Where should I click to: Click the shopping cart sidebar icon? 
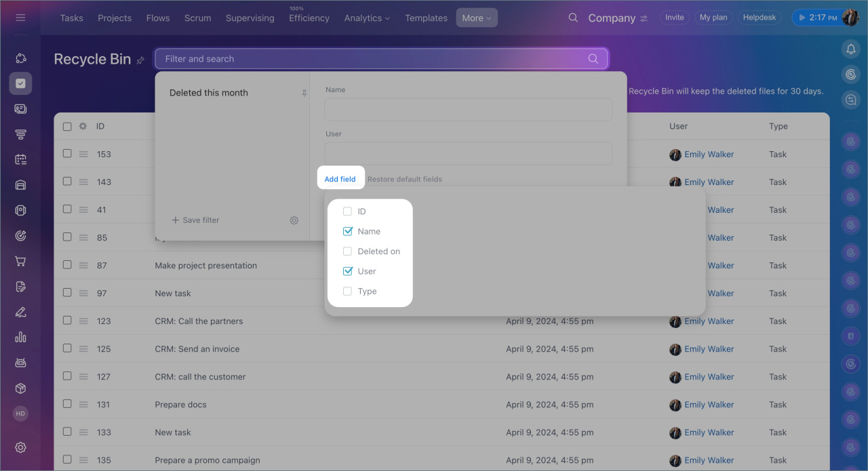[x=20, y=262]
